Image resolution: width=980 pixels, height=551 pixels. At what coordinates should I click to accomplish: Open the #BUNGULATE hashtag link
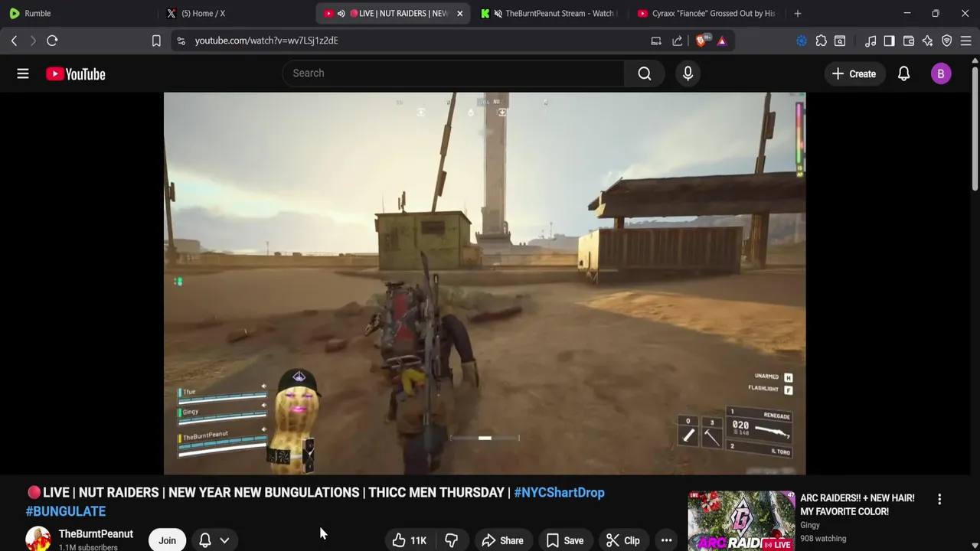66,511
